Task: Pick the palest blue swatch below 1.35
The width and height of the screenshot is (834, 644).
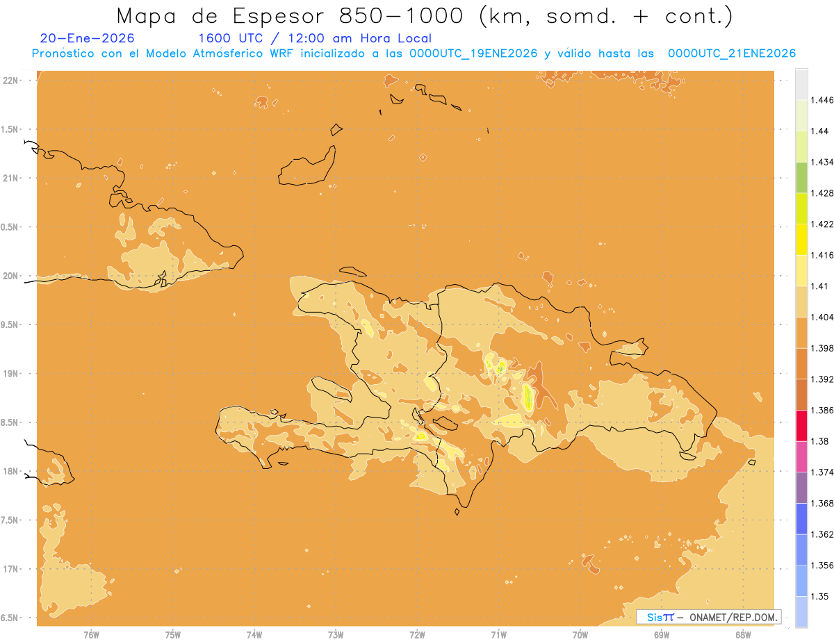Action: coord(801,612)
